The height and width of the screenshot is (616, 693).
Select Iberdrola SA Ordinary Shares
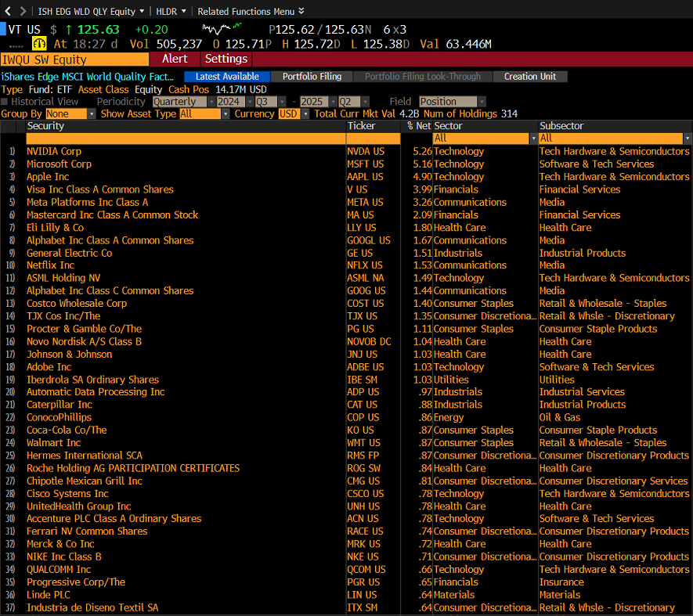click(x=92, y=380)
